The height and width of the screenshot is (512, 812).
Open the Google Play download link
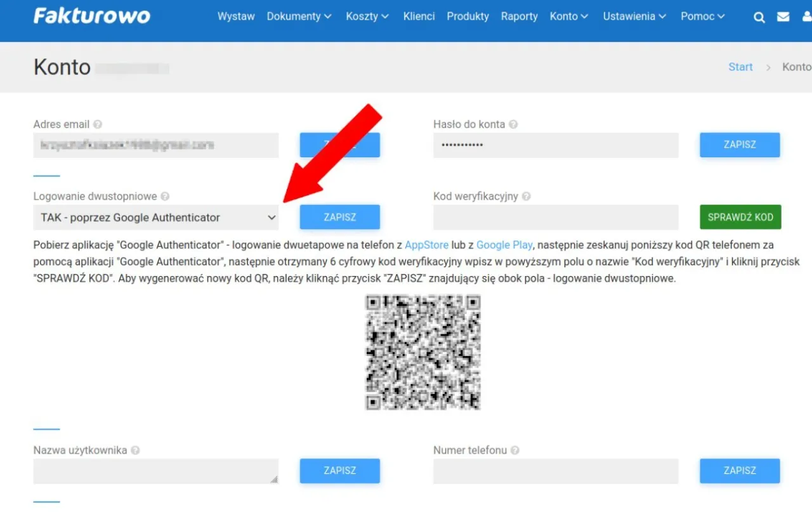pos(504,245)
